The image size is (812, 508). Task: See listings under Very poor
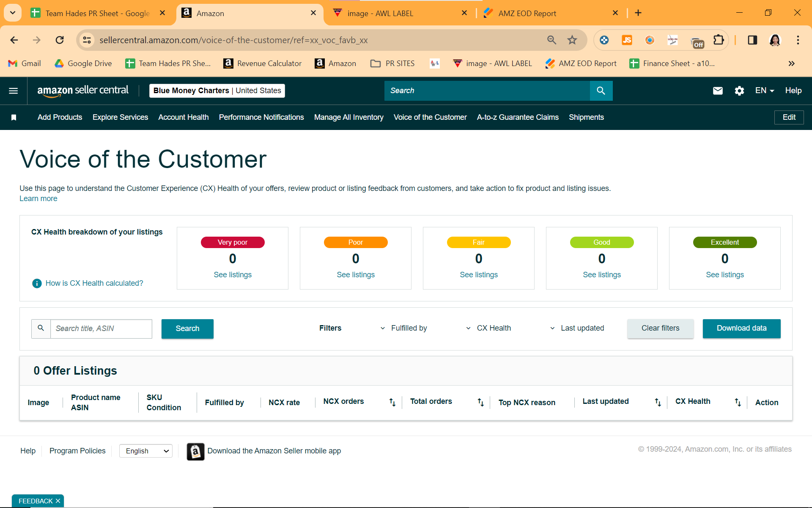coord(233,275)
